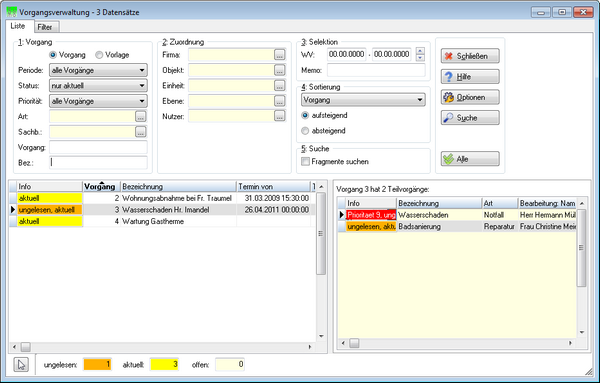Click the orange ungelesen, aktuell info cell in left list
600x383 pixels.
[x=50, y=210]
